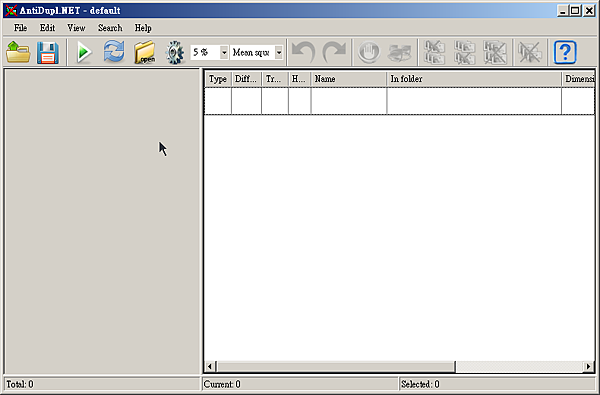This screenshot has width=600, height=395.
Task: Click the Type column header
Action: click(218, 79)
